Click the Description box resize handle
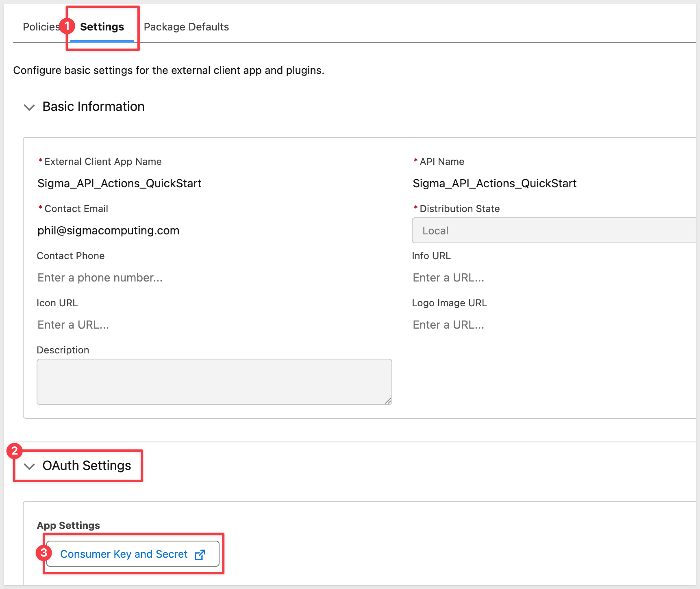Image resolution: width=700 pixels, height=589 pixels. pos(388,401)
